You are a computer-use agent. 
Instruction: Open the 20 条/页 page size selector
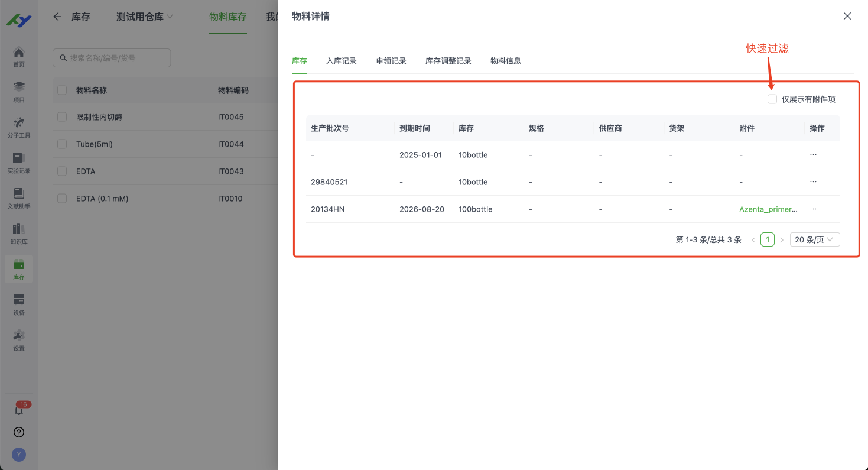814,239
